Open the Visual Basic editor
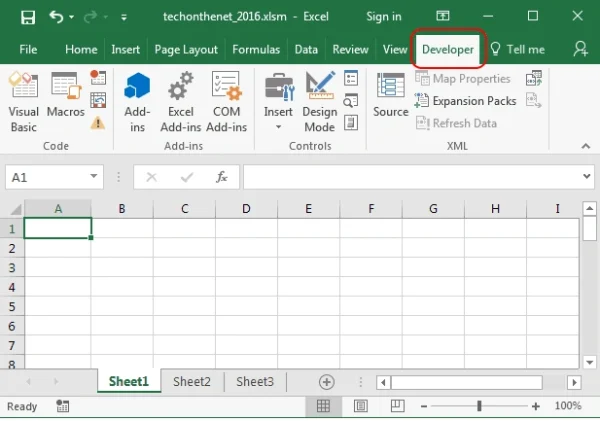 tap(24, 101)
